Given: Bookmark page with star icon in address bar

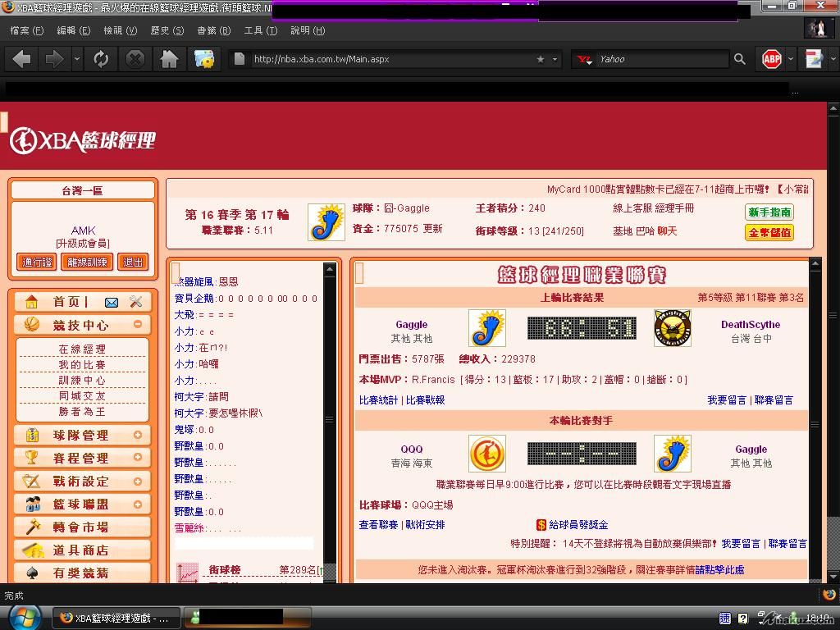Looking at the screenshot, I should click(x=540, y=59).
